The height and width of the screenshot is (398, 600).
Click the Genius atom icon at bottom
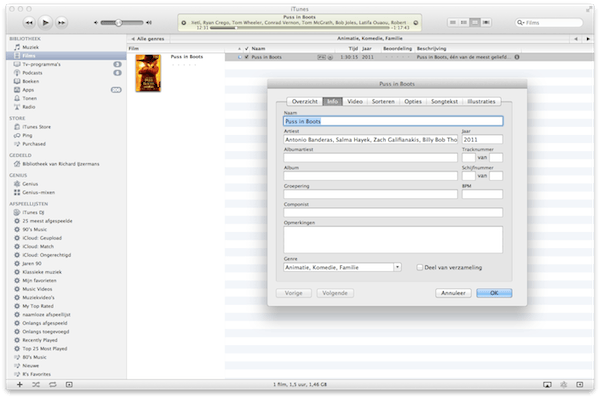(x=564, y=385)
